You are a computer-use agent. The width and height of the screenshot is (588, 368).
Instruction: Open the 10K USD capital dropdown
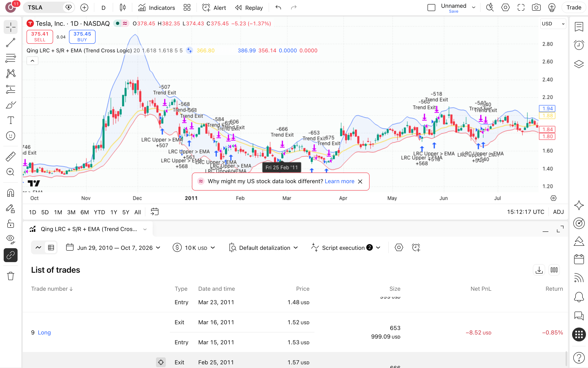pos(194,248)
